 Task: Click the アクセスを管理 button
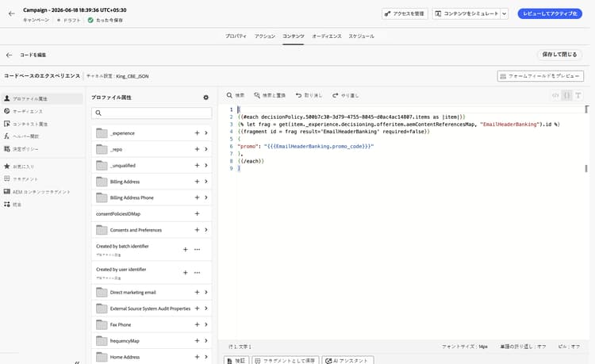coord(405,13)
